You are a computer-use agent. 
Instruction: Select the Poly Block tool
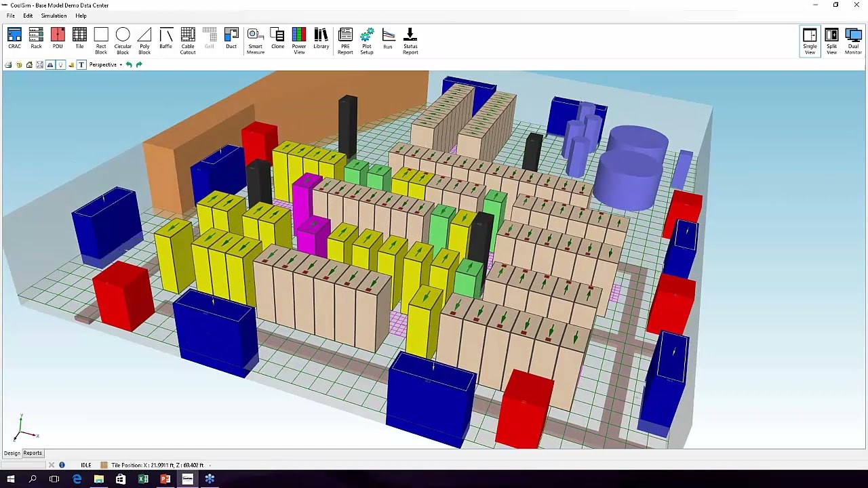144,41
